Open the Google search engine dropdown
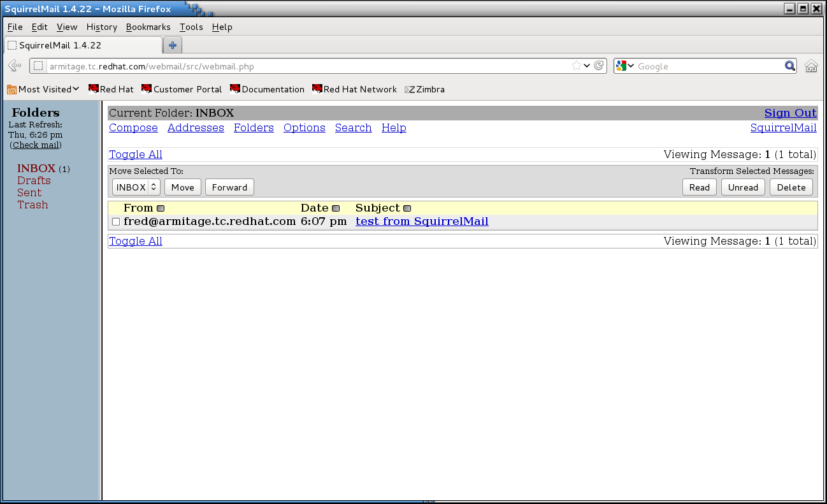Viewport: 827px width, 504px height. (x=626, y=66)
